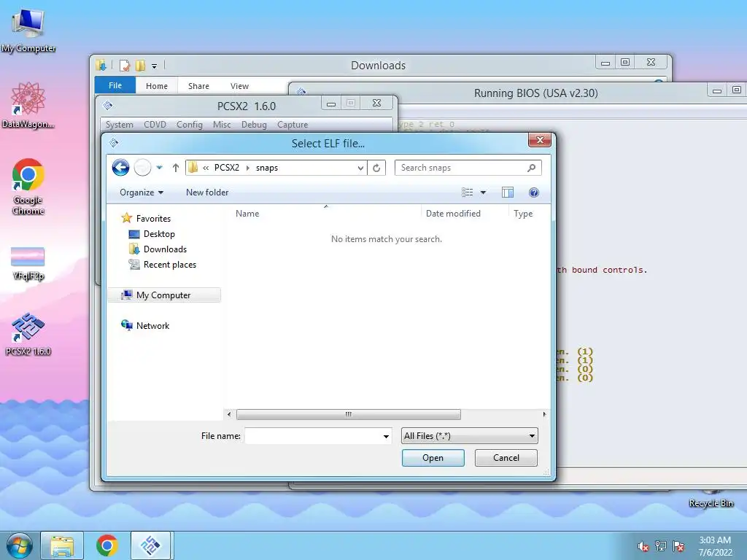Screen dimensions: 747x560
Task: Click the magnifier search icon
Action: 532,168
